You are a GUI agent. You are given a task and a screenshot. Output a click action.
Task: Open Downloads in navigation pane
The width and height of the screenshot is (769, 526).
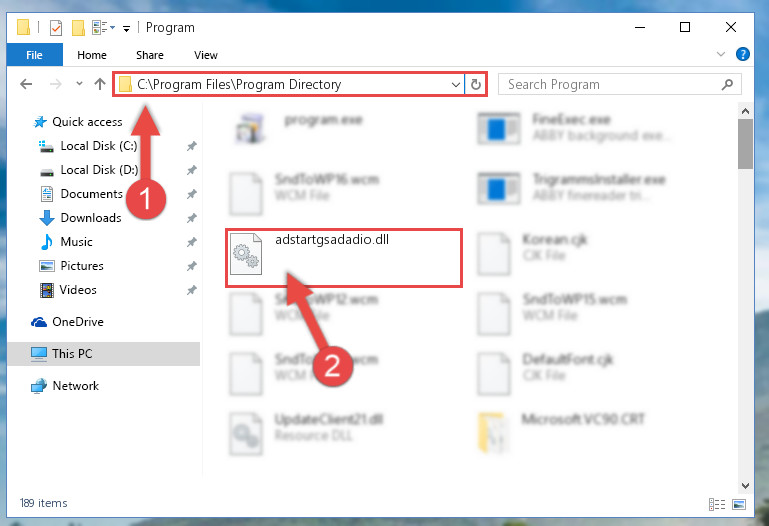point(91,218)
